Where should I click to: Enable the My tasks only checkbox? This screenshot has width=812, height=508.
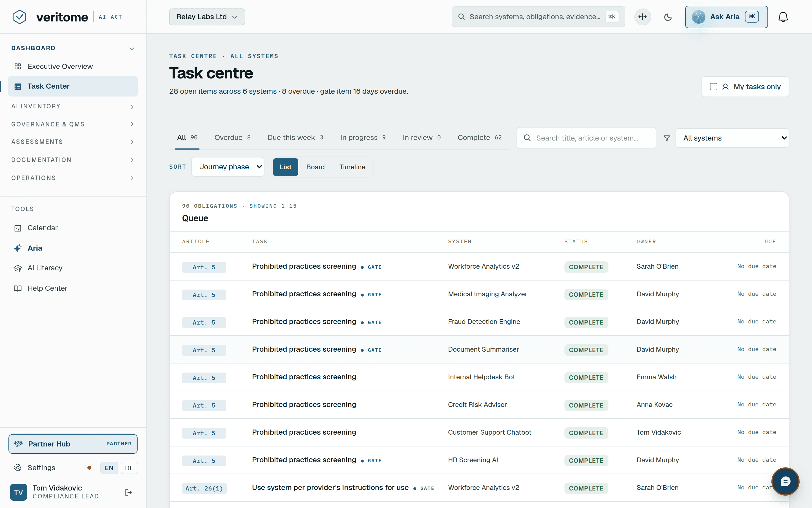(713, 87)
